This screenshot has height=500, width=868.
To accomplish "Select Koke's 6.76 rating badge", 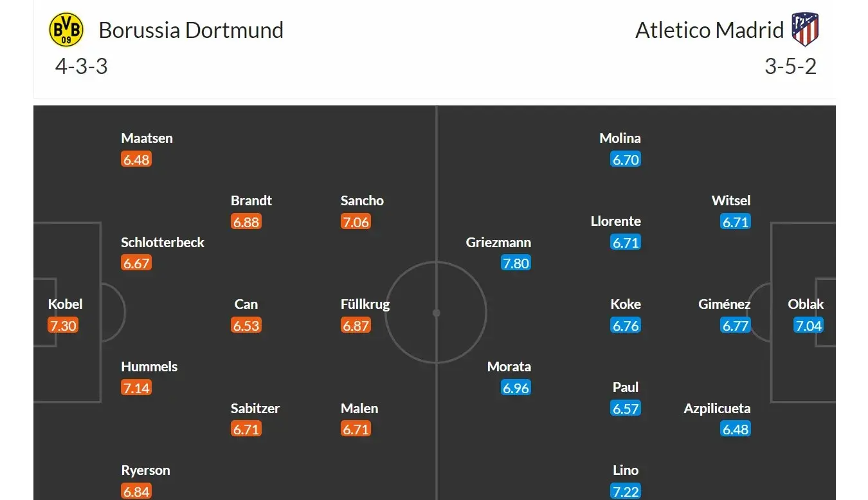I will pyautogui.click(x=626, y=326).
